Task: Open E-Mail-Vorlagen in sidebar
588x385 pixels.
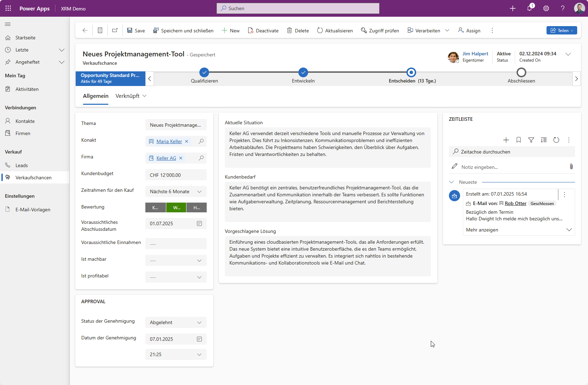Action: [33, 210]
